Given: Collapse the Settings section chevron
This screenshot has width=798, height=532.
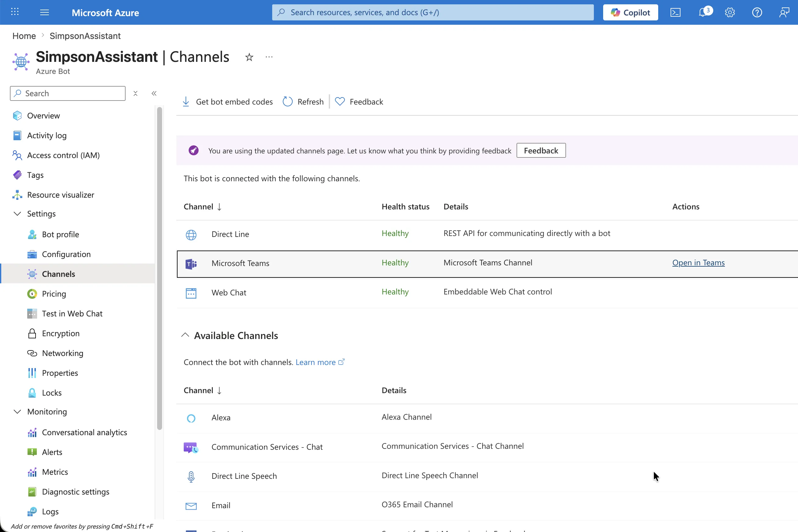Looking at the screenshot, I should pyautogui.click(x=17, y=214).
